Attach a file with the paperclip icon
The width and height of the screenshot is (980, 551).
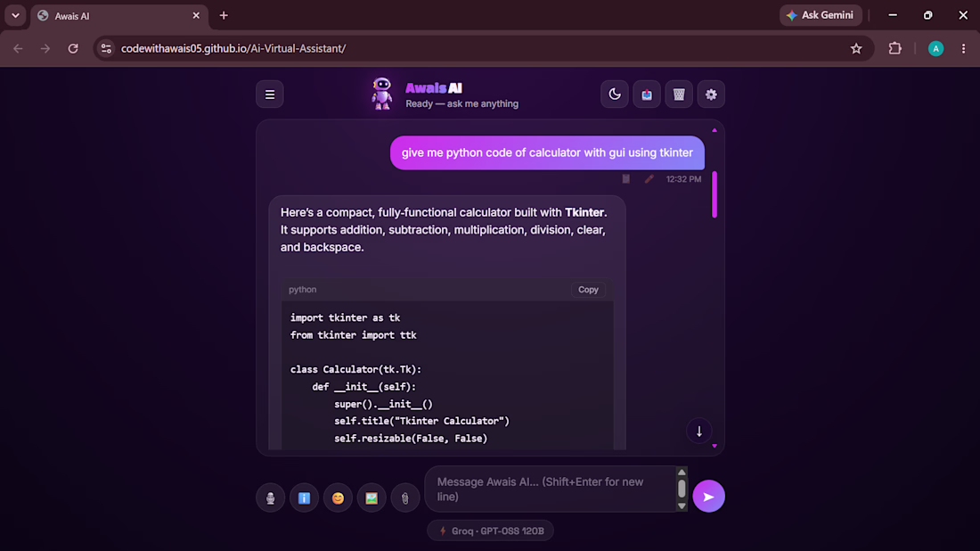405,498
